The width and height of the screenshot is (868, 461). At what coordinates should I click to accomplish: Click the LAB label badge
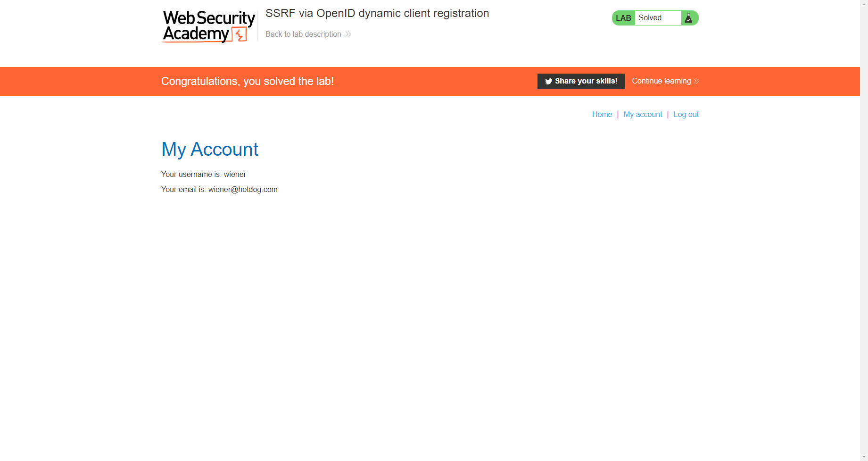(623, 17)
